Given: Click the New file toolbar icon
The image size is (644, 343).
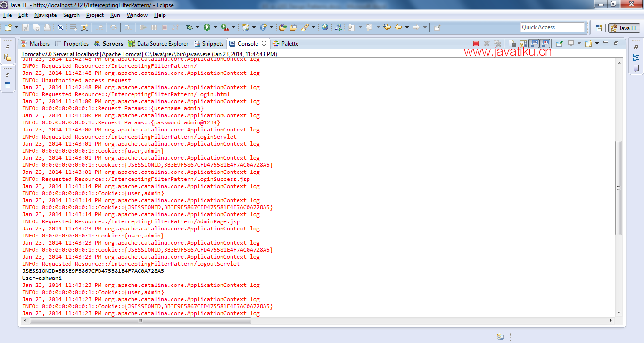Looking at the screenshot, I should (x=9, y=27).
